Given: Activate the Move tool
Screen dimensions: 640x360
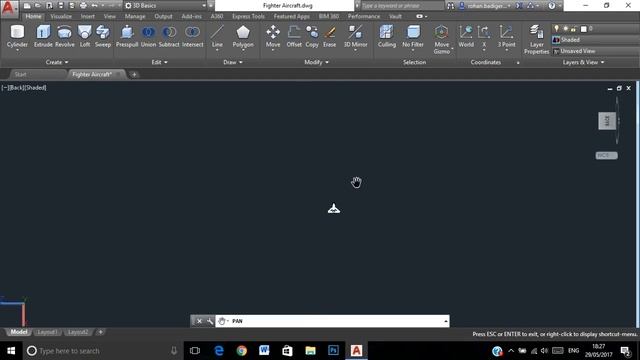Looking at the screenshot, I should 273,37.
